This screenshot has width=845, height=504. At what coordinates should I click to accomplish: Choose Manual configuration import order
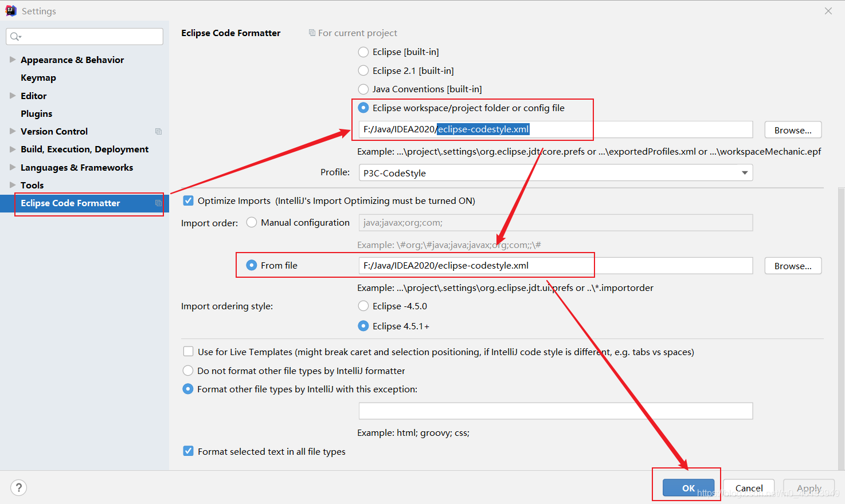(252, 222)
